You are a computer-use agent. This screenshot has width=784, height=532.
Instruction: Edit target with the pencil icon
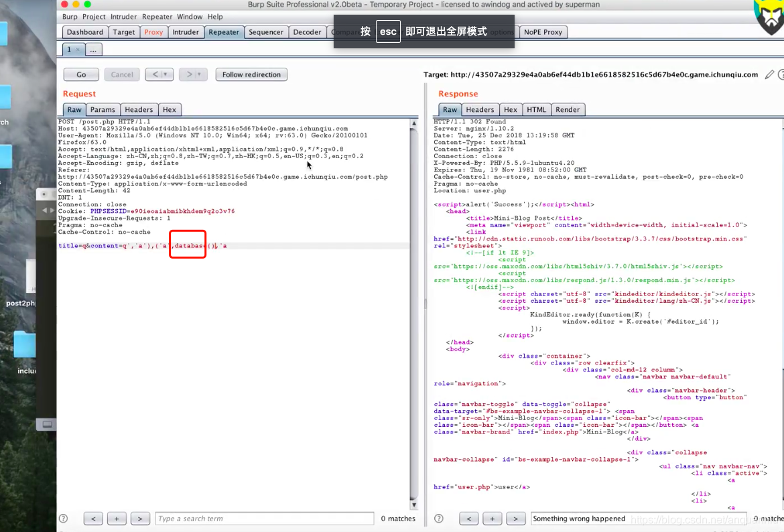point(769,74)
